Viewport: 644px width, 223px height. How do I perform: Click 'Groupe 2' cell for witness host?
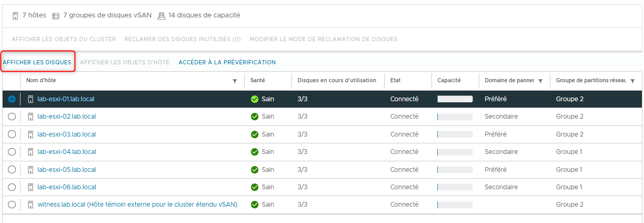(570, 205)
